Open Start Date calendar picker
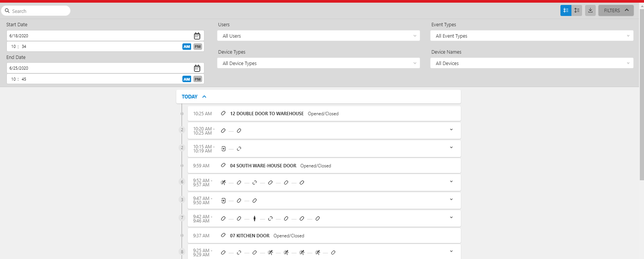 click(197, 36)
